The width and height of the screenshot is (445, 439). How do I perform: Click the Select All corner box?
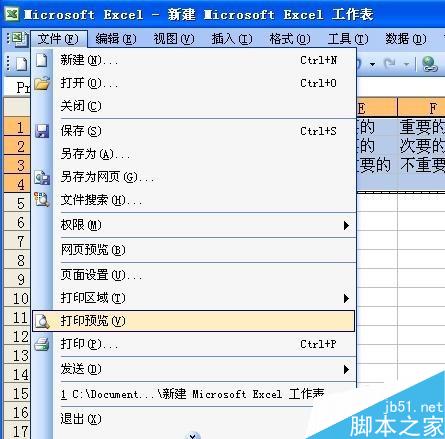coord(17,107)
